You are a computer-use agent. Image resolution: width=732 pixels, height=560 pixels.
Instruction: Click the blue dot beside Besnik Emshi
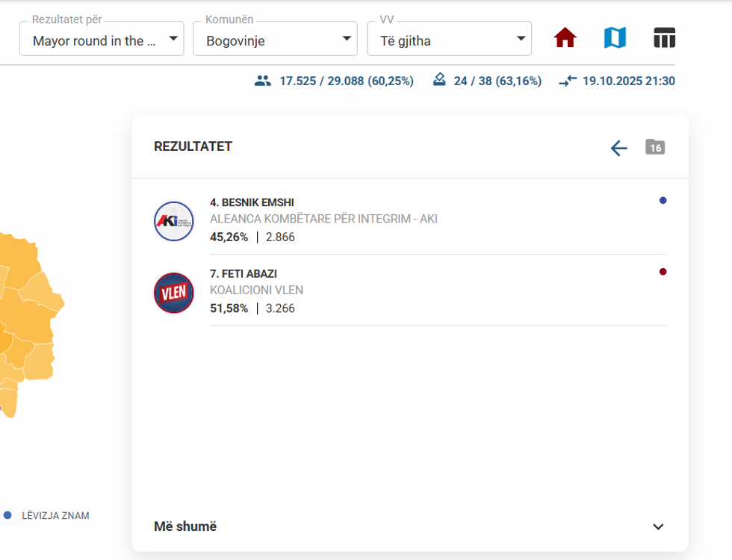coord(663,200)
